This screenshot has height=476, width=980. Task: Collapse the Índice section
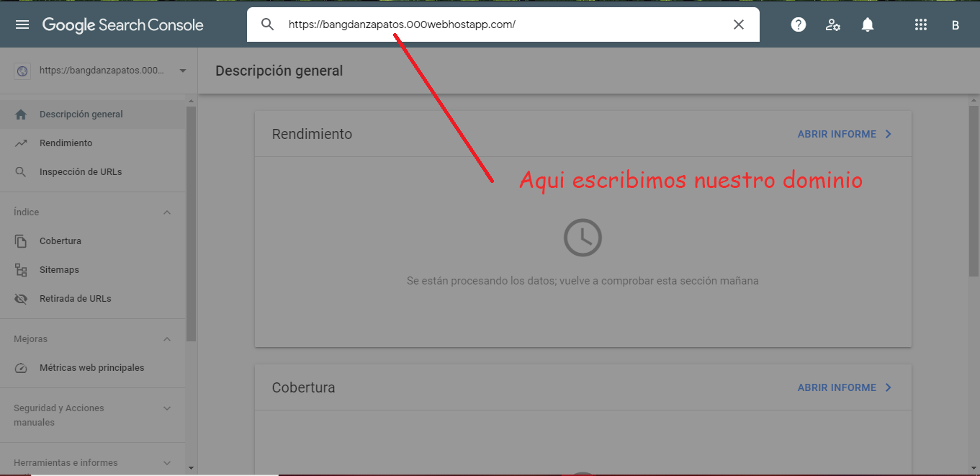[167, 212]
